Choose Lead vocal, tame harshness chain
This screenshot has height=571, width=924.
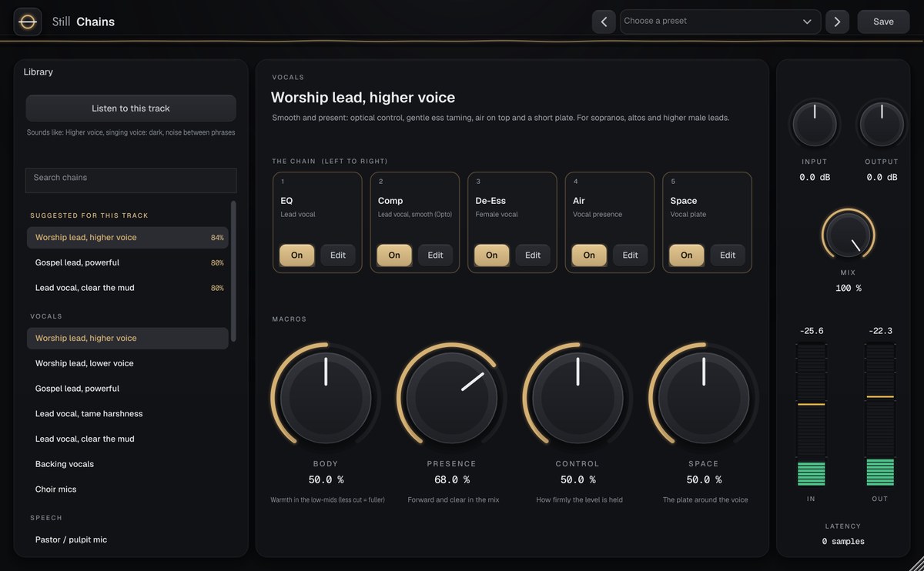point(128,414)
